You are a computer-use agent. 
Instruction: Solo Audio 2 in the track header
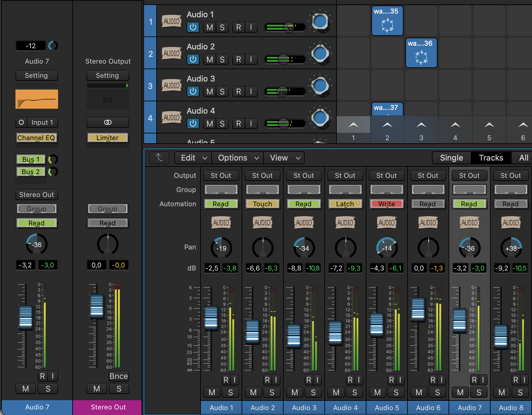[222, 59]
